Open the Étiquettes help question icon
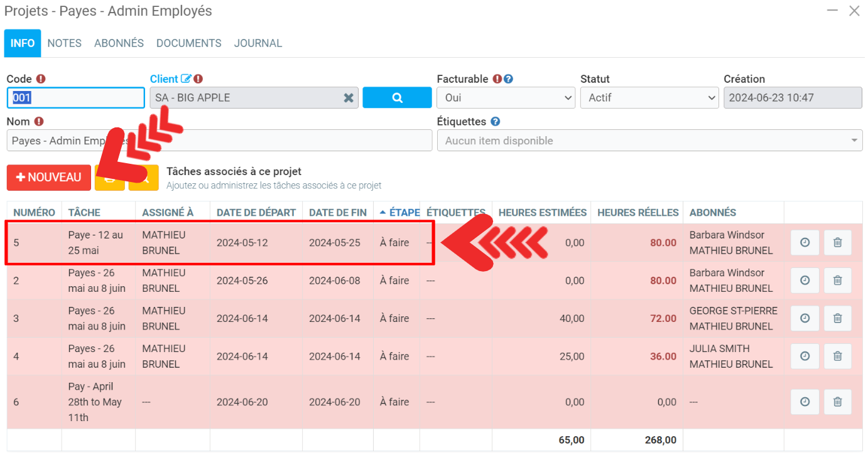The image size is (868, 455). click(x=495, y=122)
